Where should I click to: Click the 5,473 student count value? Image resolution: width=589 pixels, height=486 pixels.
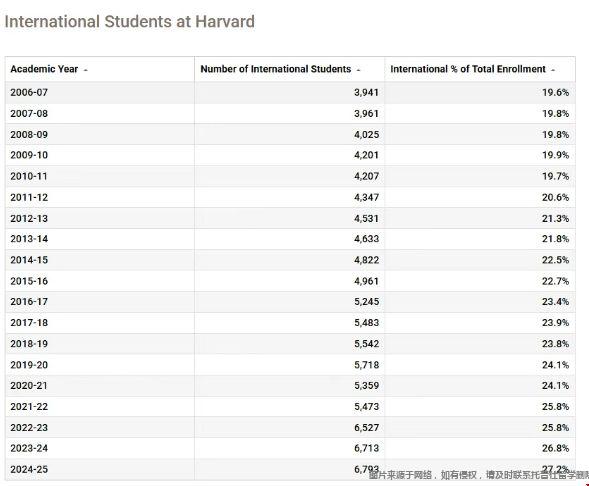click(x=366, y=406)
